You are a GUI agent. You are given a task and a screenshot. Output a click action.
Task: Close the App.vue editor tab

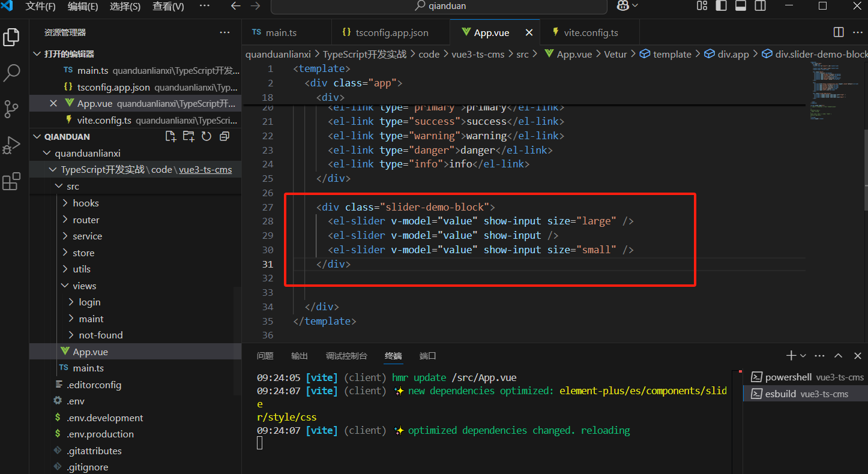(x=529, y=32)
